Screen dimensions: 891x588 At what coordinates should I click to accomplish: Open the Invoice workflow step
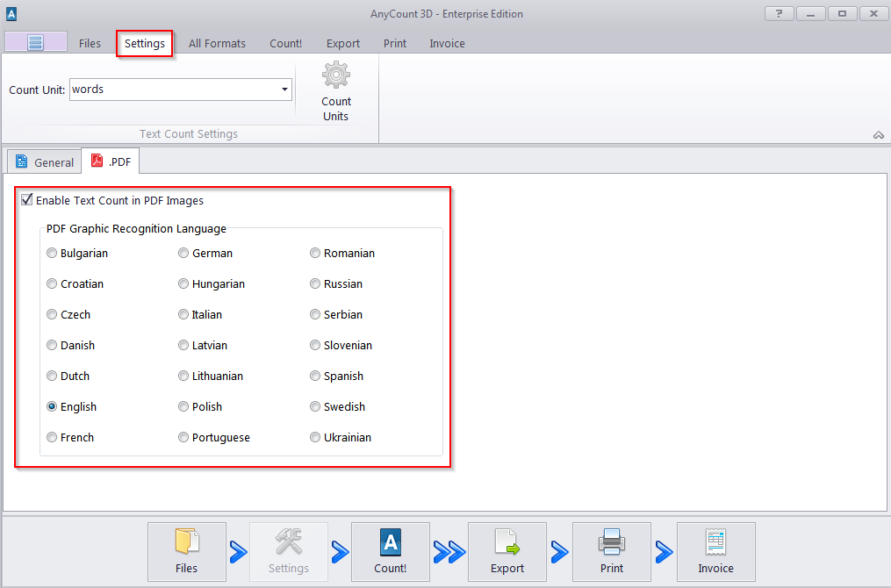[x=716, y=552]
